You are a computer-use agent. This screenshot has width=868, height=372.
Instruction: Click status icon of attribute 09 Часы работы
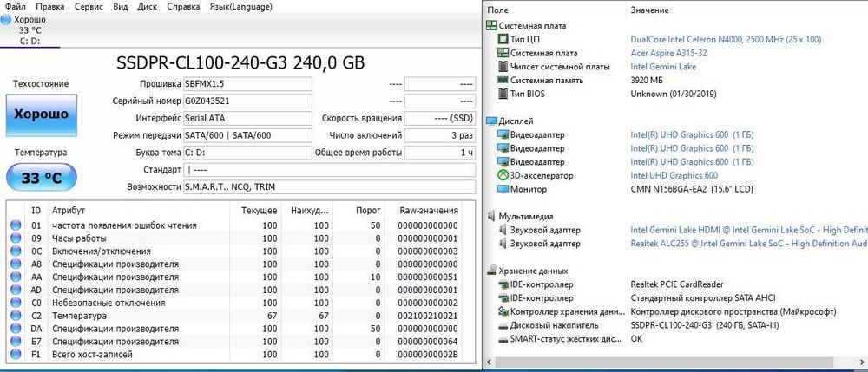16,238
